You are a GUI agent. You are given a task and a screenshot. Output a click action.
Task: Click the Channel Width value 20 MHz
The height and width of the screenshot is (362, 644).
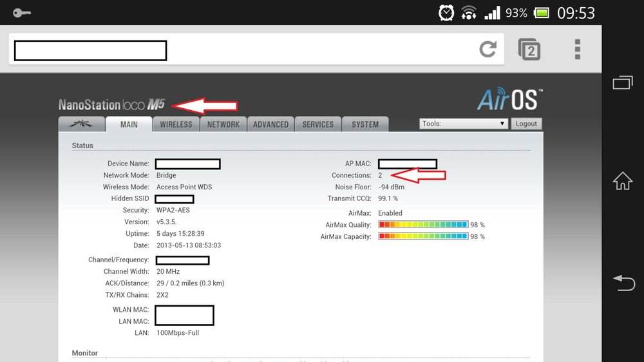[168, 272]
